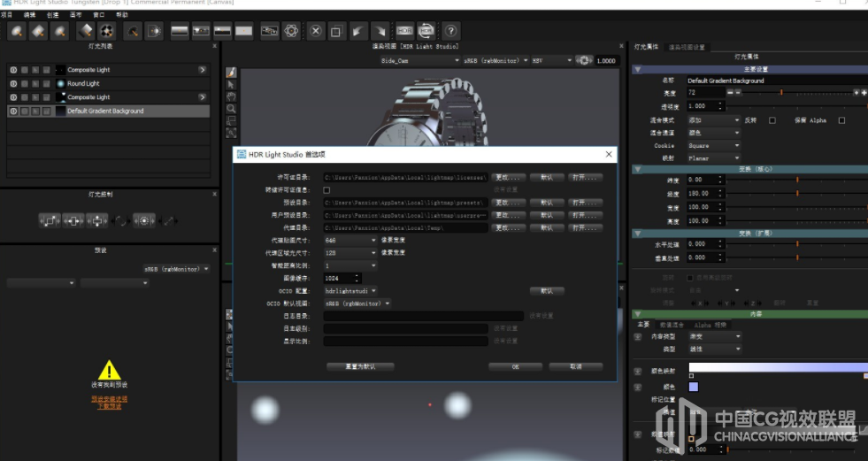Open the Side_Cam camera dropdown
Viewport: 868px width, 461px height.
[x=419, y=60]
